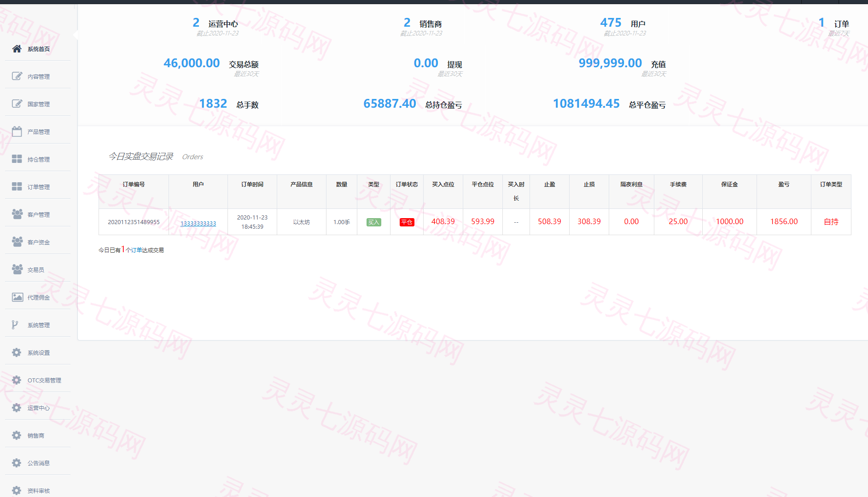The width and height of the screenshot is (868, 497).
Task: Click the users icon beside 客户管理
Action: (x=17, y=214)
